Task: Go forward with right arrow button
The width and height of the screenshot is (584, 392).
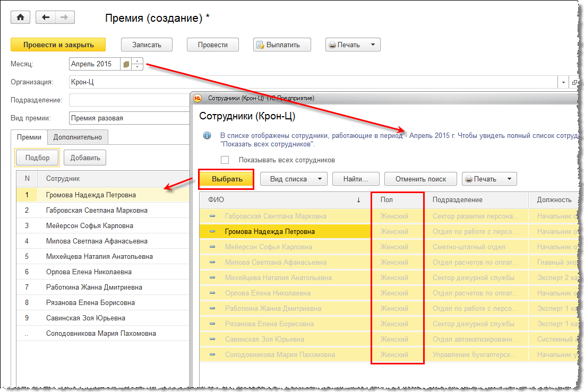Action: click(x=64, y=18)
